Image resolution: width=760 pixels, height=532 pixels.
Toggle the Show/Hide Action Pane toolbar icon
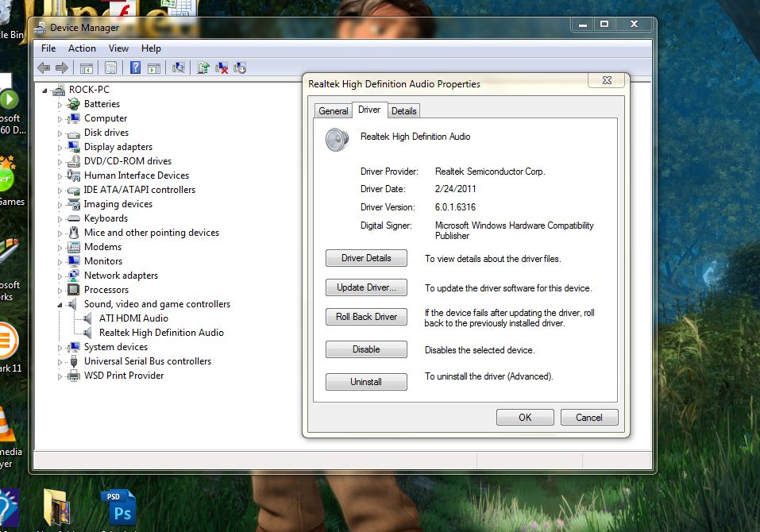pyautogui.click(x=154, y=68)
